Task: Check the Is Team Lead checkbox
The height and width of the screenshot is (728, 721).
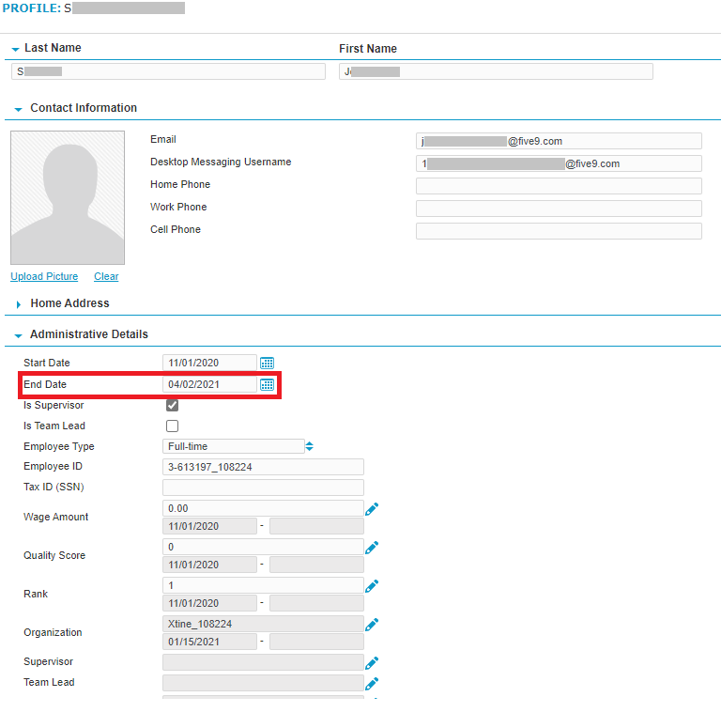Action: (x=172, y=426)
